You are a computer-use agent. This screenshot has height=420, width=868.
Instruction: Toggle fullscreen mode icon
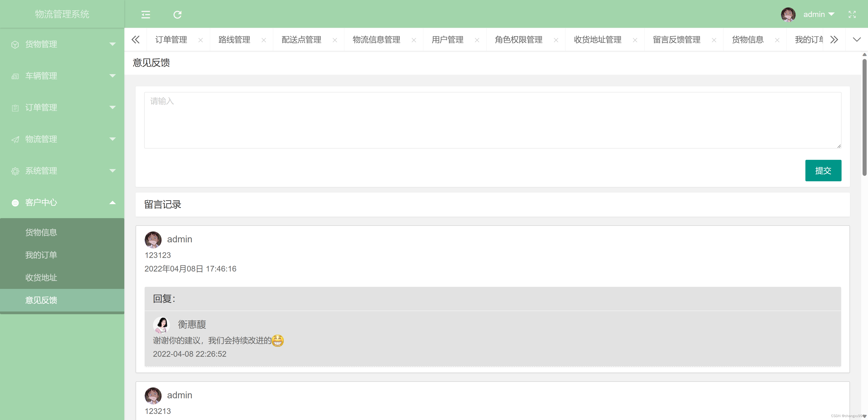[852, 14]
